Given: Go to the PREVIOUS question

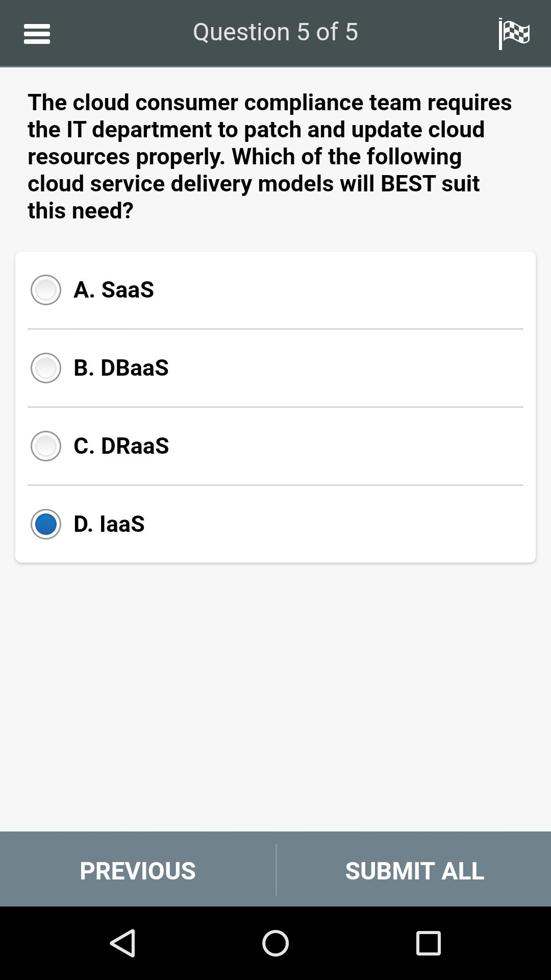Looking at the screenshot, I should (x=138, y=870).
